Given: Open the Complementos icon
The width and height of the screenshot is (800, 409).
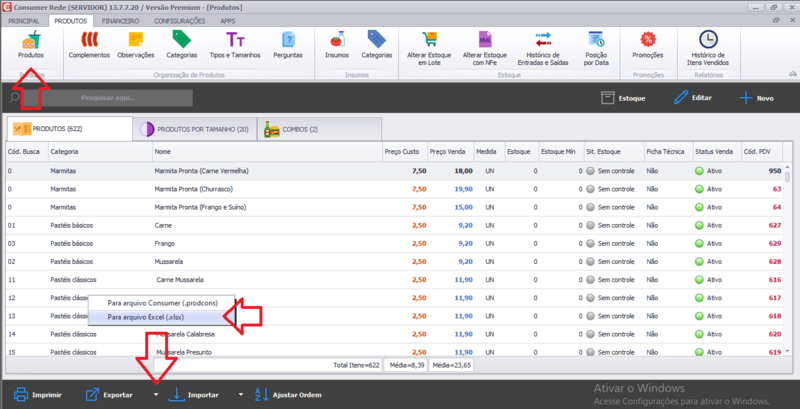Looking at the screenshot, I should (89, 45).
